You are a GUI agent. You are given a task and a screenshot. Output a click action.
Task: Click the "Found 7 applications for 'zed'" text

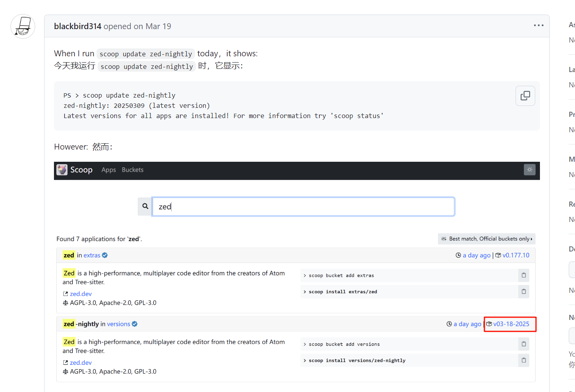[x=99, y=239]
